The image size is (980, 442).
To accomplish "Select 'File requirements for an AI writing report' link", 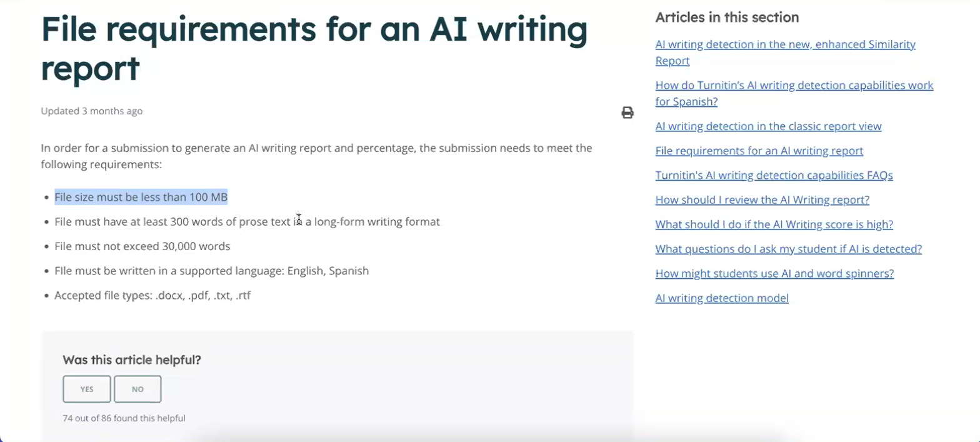I will pyautogui.click(x=759, y=151).
